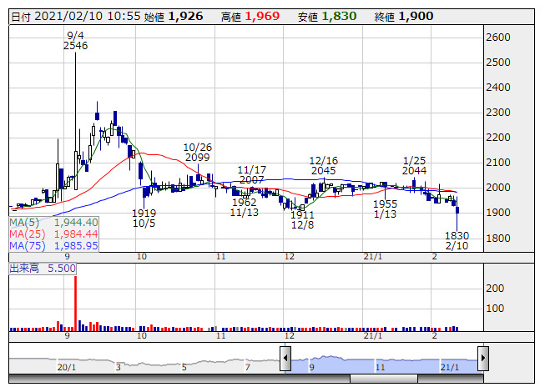Select the MA(5) legend entry

coord(54,223)
